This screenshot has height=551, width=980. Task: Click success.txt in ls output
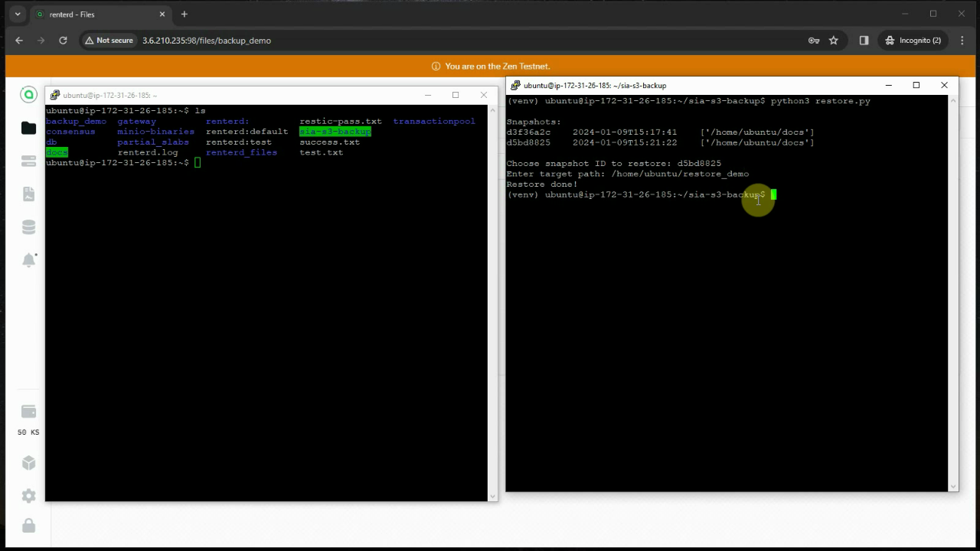click(x=330, y=142)
